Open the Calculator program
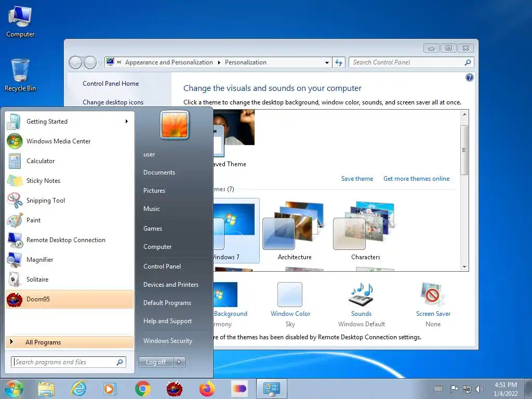Image resolution: width=532 pixels, height=399 pixels. 70,161
